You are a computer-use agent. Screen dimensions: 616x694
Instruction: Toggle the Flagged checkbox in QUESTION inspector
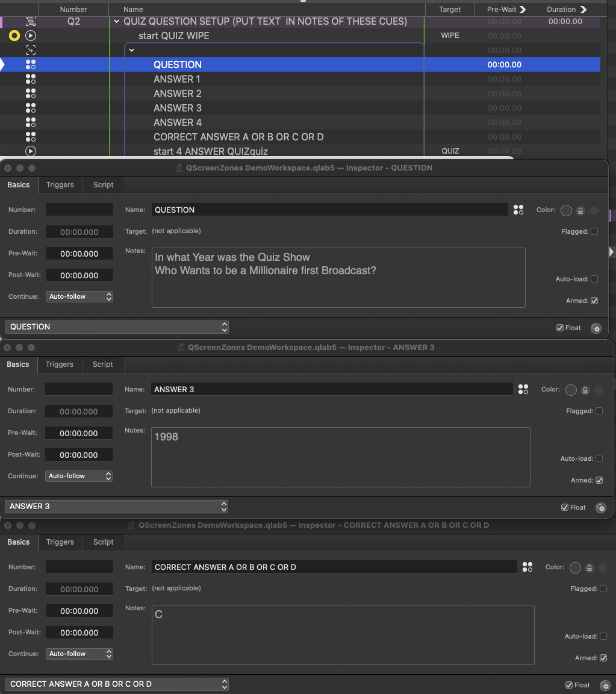coord(594,231)
